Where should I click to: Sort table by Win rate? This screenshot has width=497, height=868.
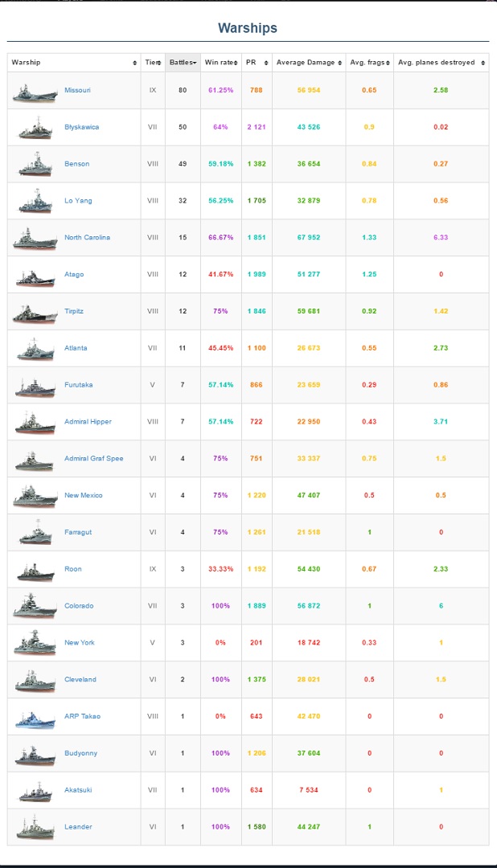[221, 63]
